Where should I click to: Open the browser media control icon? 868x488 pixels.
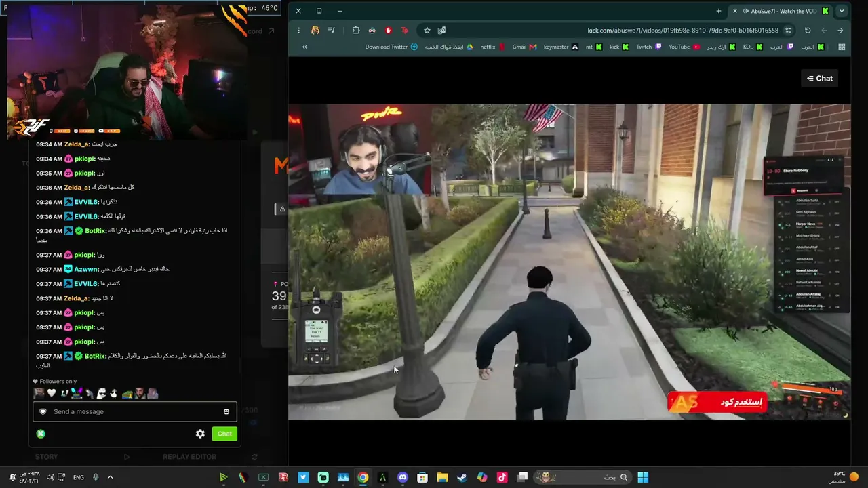332,30
